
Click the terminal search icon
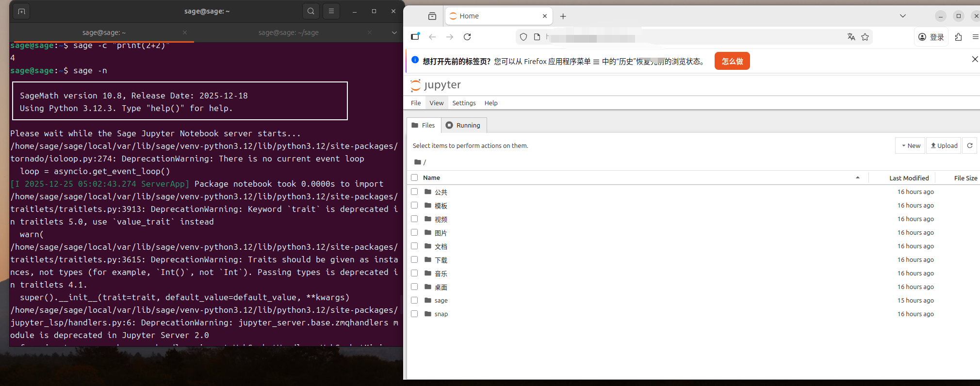click(311, 11)
